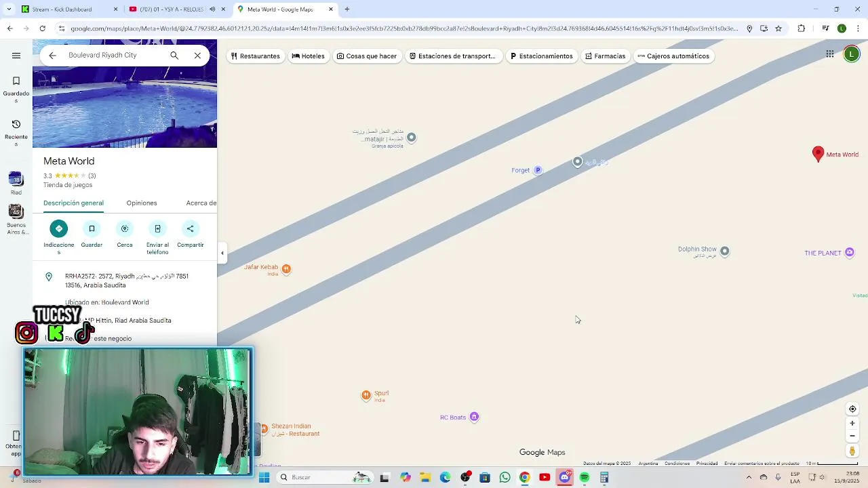Select Jafar Kebab restaurant marker
The image size is (868, 488).
286,269
